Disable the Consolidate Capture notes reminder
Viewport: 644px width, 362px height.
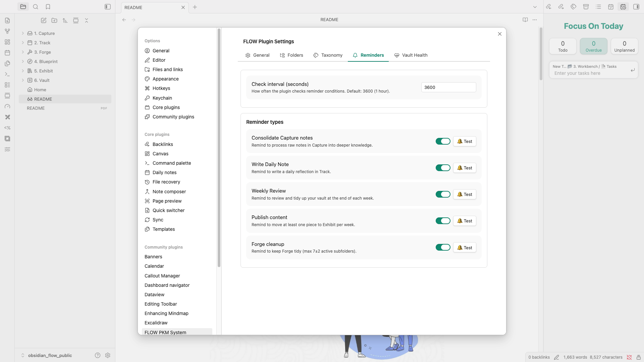point(443,141)
